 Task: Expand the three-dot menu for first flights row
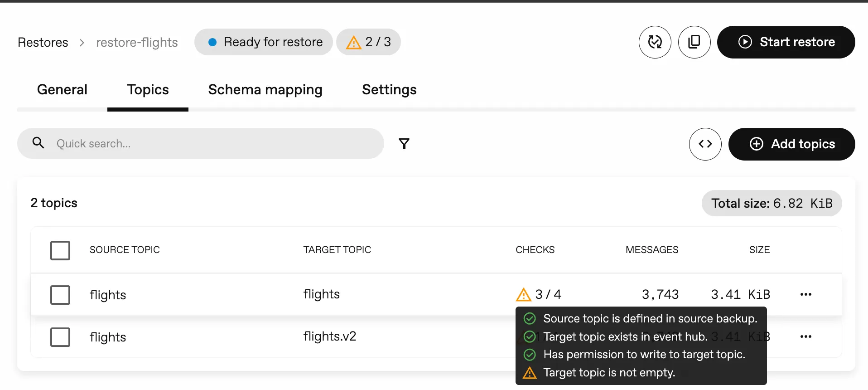coord(805,294)
